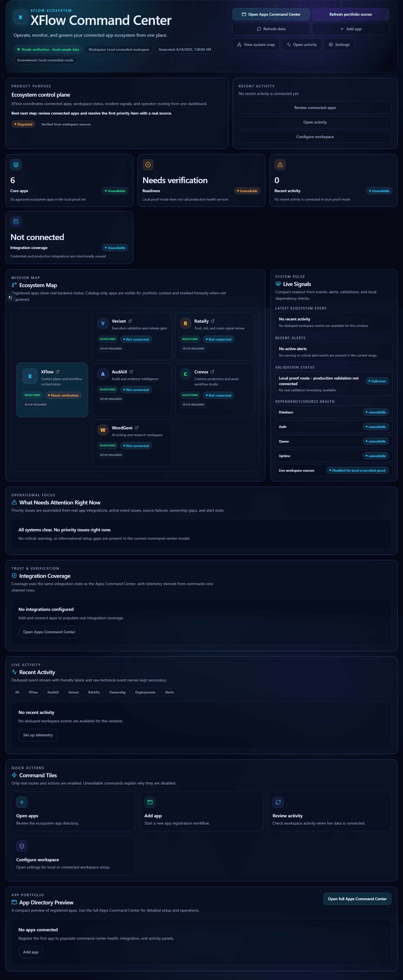This screenshot has height=980, width=403.
Task: Open Crevux external link icon
Action: click(x=212, y=372)
